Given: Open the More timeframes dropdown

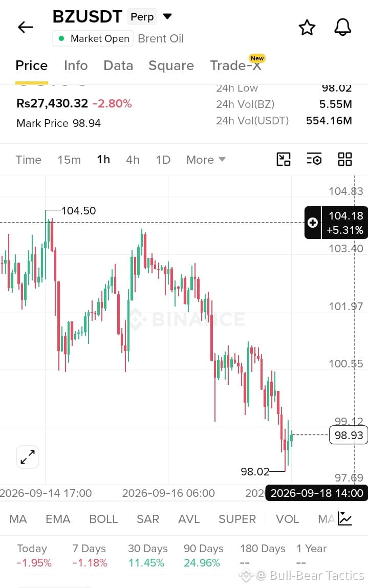Looking at the screenshot, I should (206, 160).
